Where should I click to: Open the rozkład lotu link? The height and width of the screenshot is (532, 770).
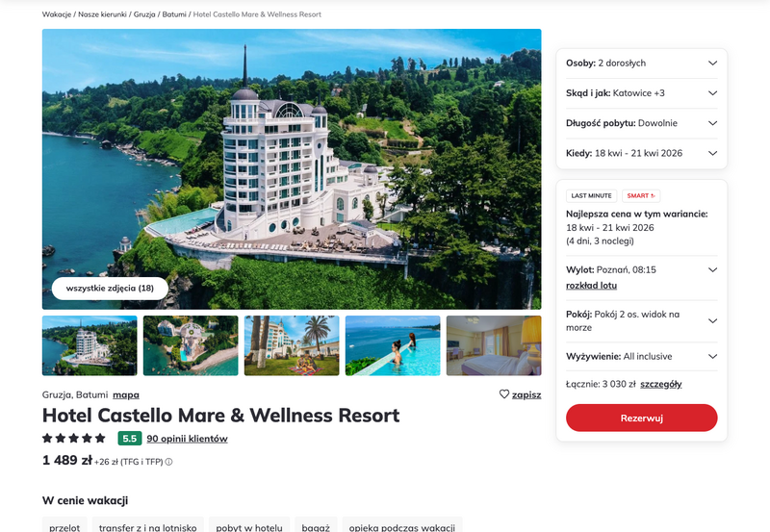tap(591, 286)
